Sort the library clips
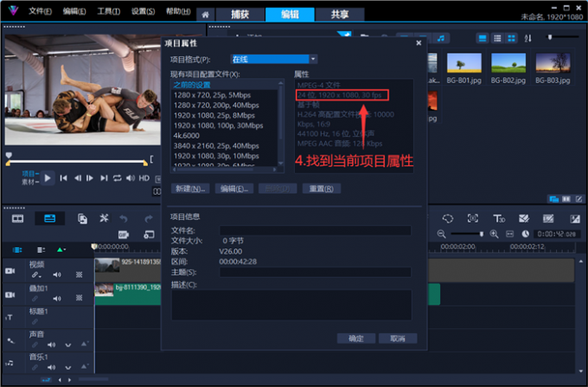 click(x=528, y=38)
